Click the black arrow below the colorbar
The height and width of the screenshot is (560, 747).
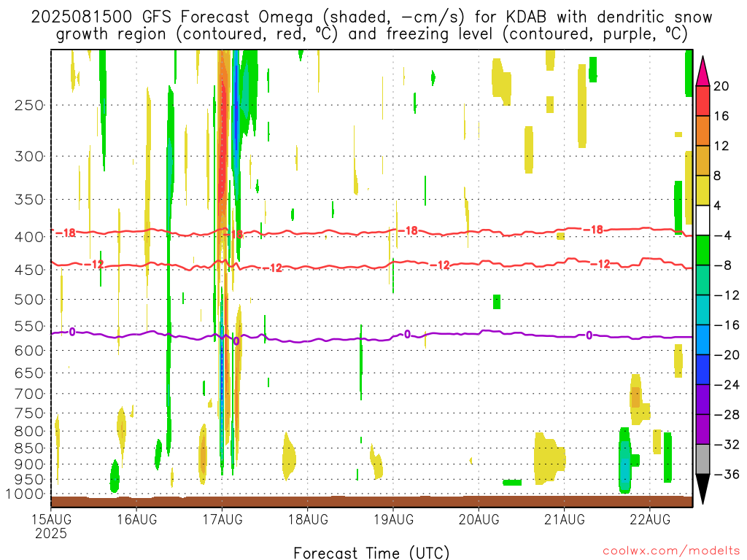(703, 489)
